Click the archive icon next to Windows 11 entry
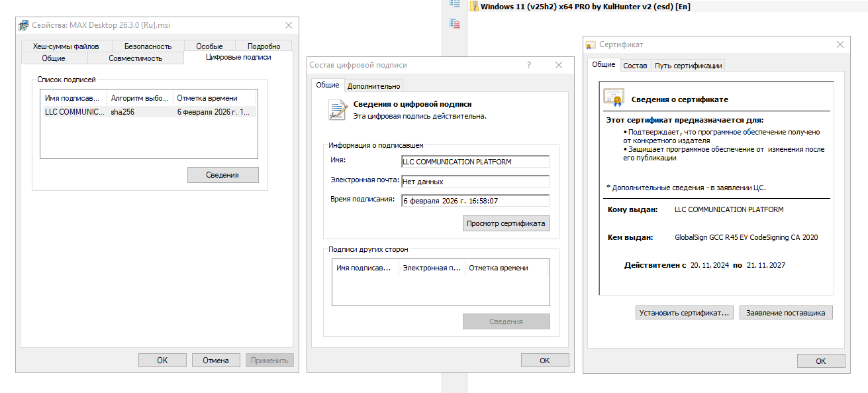Screen dimensions: 868x393 (x=474, y=6)
